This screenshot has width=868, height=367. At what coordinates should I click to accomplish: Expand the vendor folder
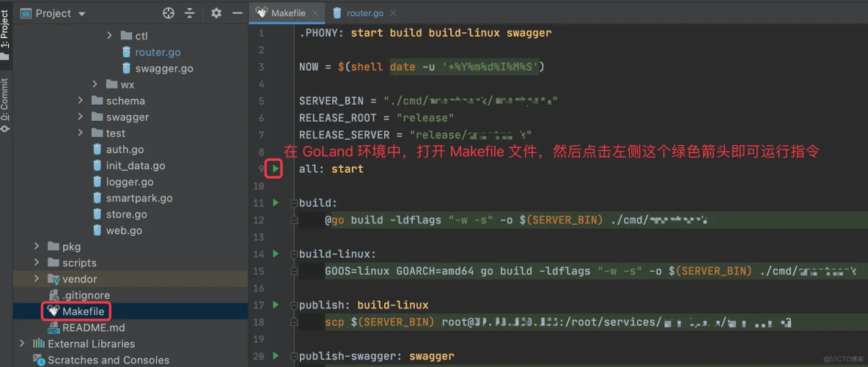coord(37,278)
